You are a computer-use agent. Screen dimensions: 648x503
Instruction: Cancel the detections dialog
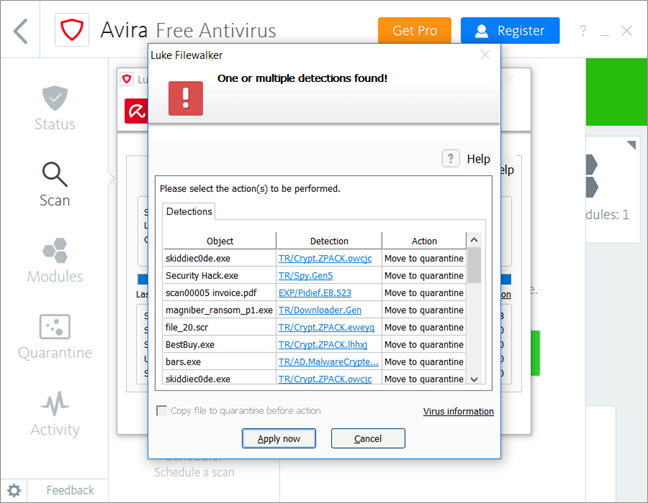368,439
